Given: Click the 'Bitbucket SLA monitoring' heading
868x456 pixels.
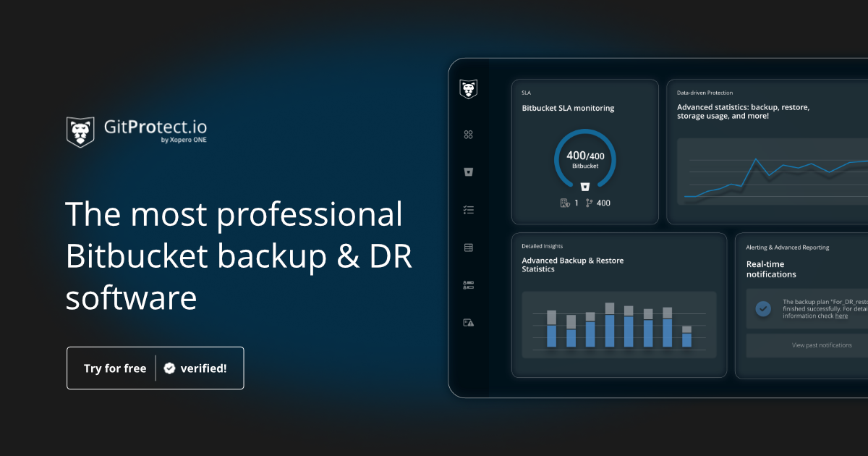Looking at the screenshot, I should 568,108.
